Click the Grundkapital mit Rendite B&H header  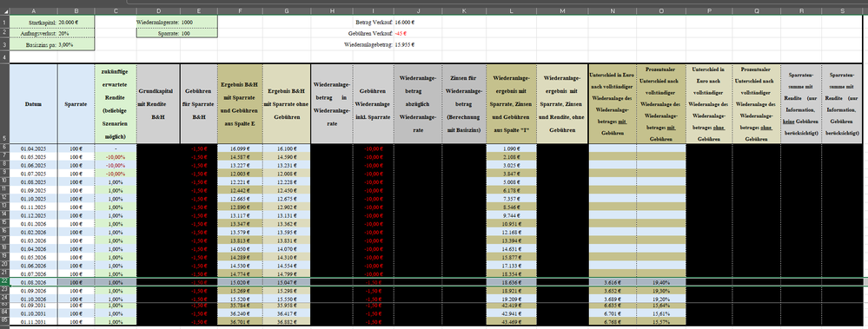click(x=158, y=103)
